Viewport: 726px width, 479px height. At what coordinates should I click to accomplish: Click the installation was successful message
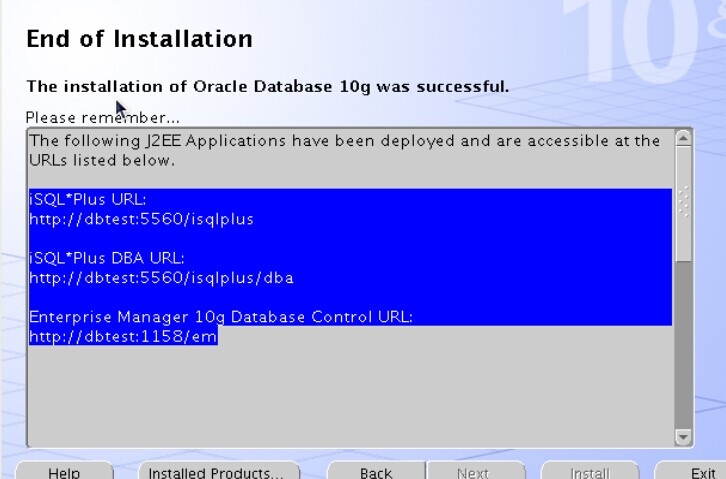tap(268, 87)
